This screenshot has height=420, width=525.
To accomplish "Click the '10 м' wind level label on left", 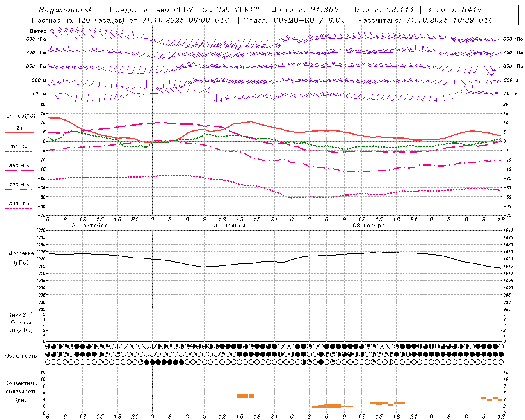I will pos(39,94).
